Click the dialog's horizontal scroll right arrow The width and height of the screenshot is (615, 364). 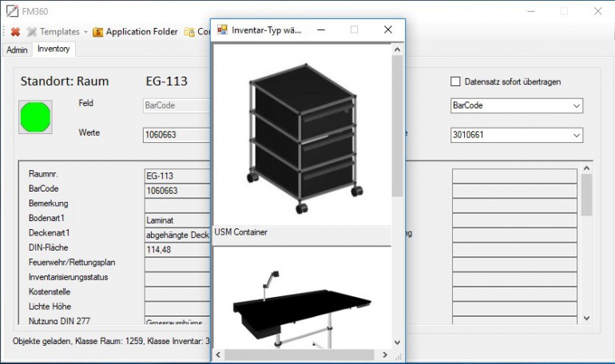pos(385,355)
